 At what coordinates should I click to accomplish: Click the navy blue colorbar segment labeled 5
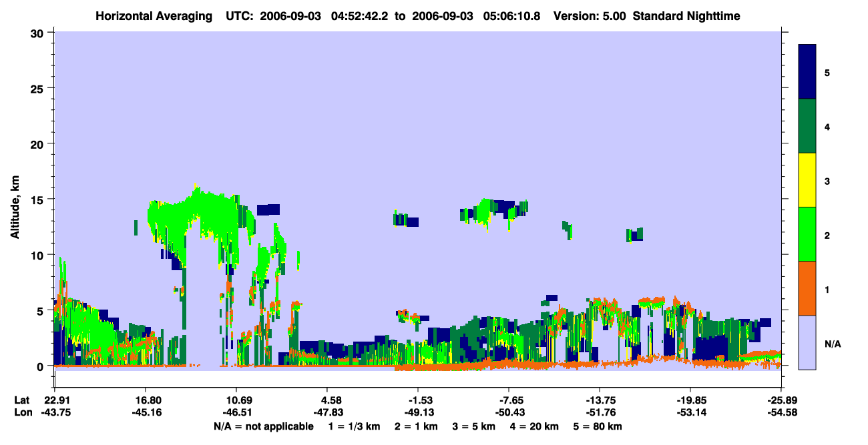pos(807,72)
